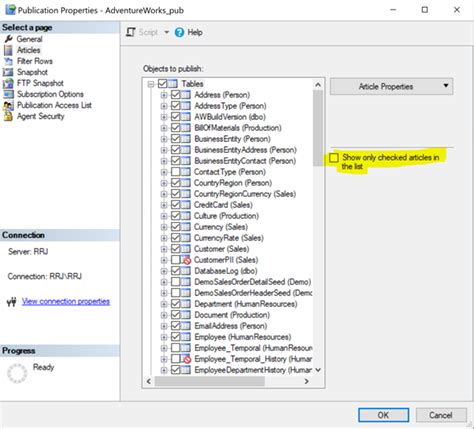Viewport: 474px width, 429px height.
Task: Click the scroll left arrow of objects list
Action: pos(149,381)
